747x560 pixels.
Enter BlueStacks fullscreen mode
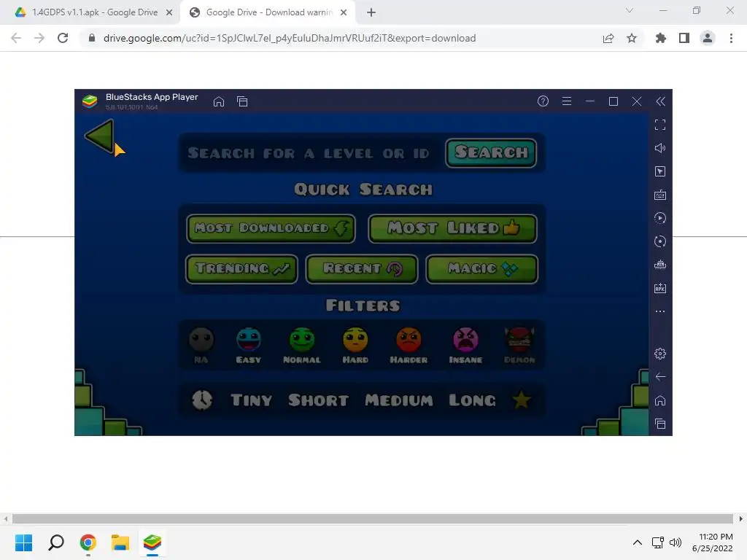(660, 125)
